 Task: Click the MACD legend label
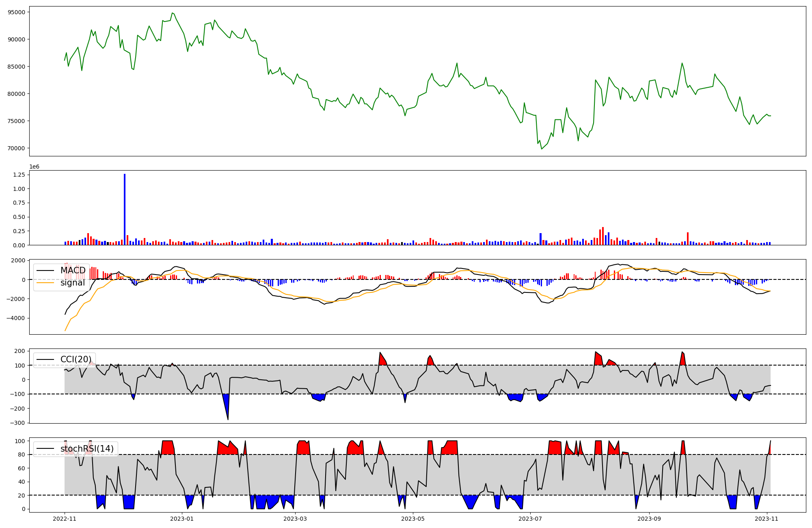point(73,270)
